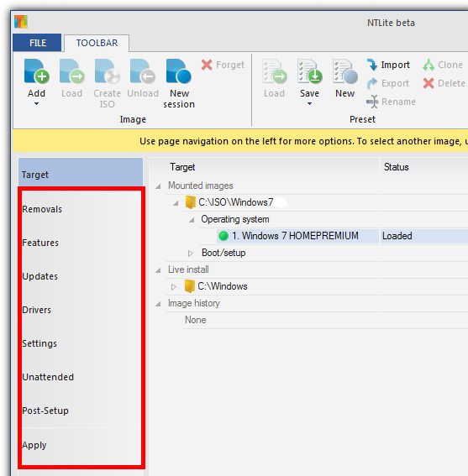468x476 pixels.
Task: Click the Operating system tree label
Action: [235, 219]
